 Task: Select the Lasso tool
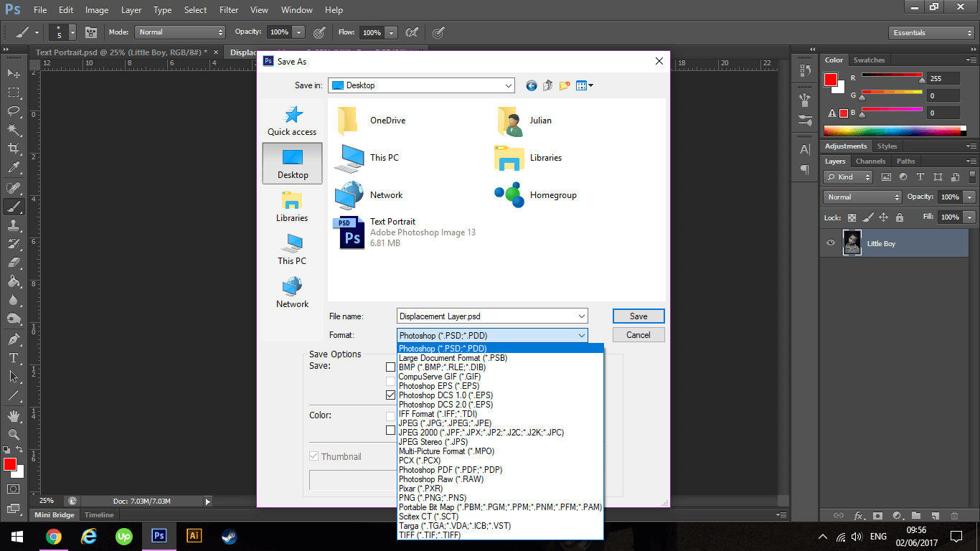point(14,111)
